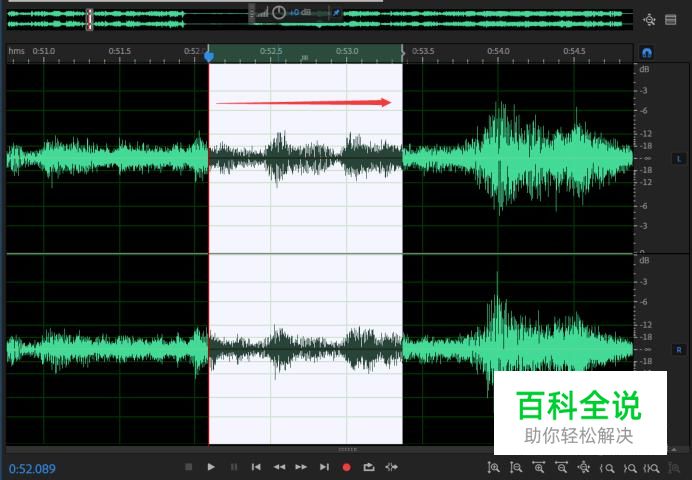Click the +0 dB gain value in HUD
Viewport: 692px width, 480px height.
(x=300, y=12)
